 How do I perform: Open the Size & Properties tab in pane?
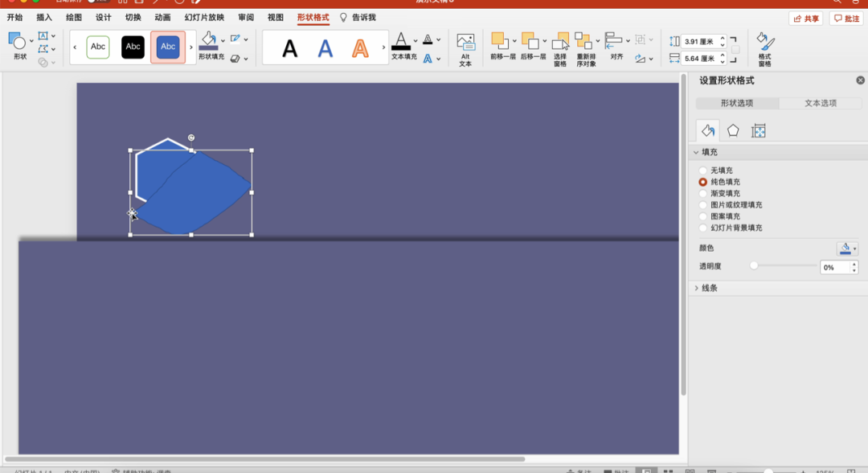pyautogui.click(x=759, y=130)
